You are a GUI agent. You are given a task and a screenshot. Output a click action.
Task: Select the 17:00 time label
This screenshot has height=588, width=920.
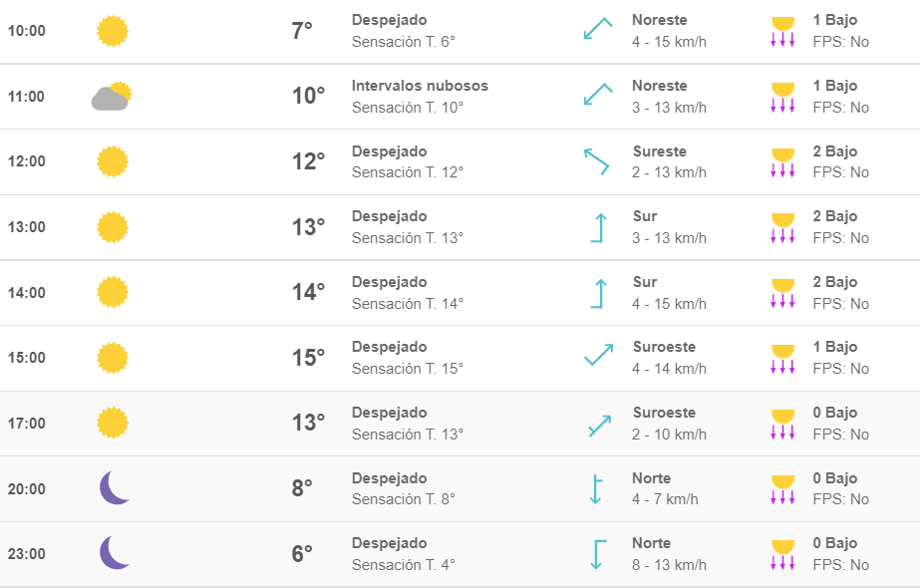click(x=26, y=424)
